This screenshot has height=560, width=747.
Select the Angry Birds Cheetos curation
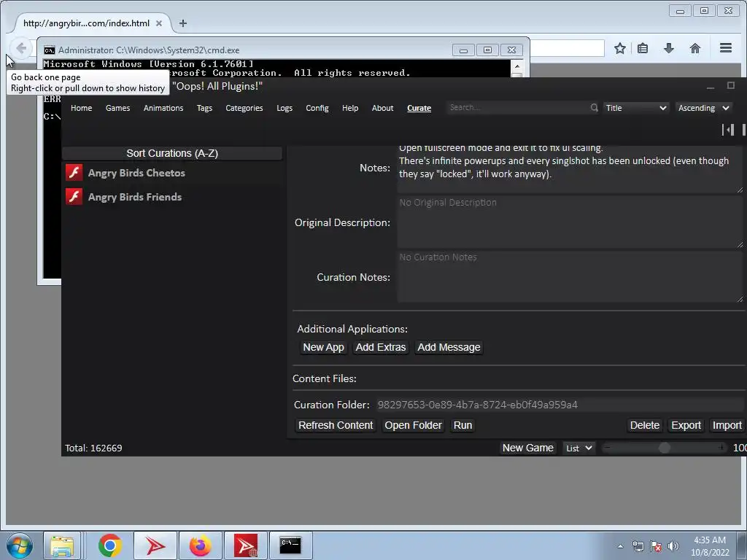[172, 173]
